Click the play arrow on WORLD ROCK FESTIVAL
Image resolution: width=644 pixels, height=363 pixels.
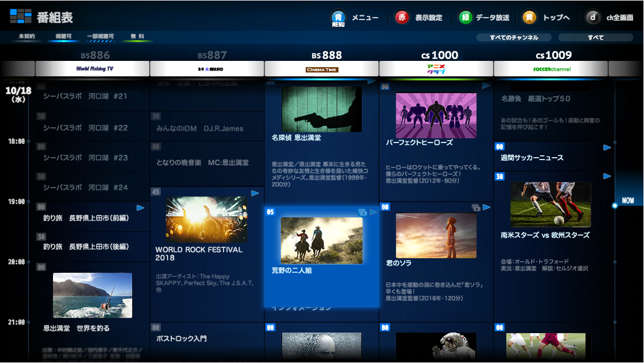pos(255,193)
